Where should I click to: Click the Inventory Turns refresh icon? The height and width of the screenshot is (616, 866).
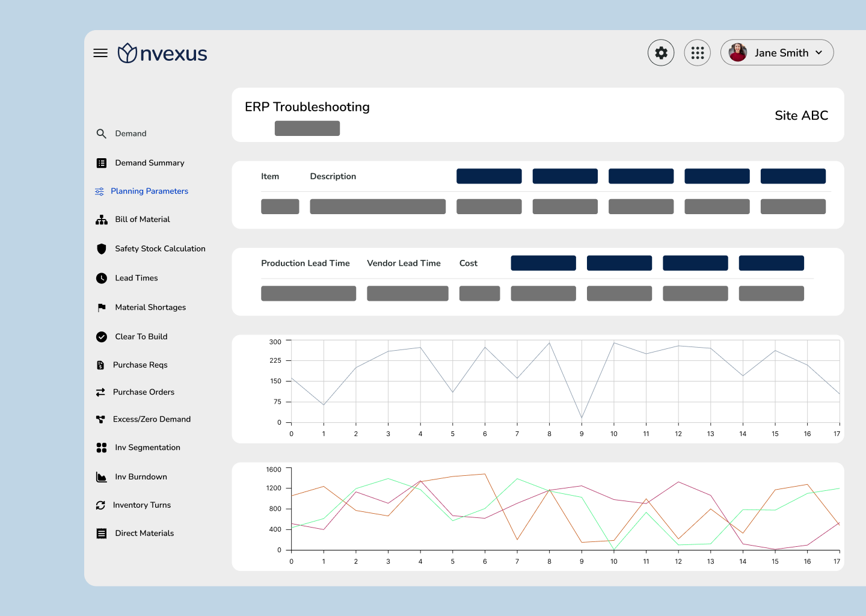click(x=100, y=505)
